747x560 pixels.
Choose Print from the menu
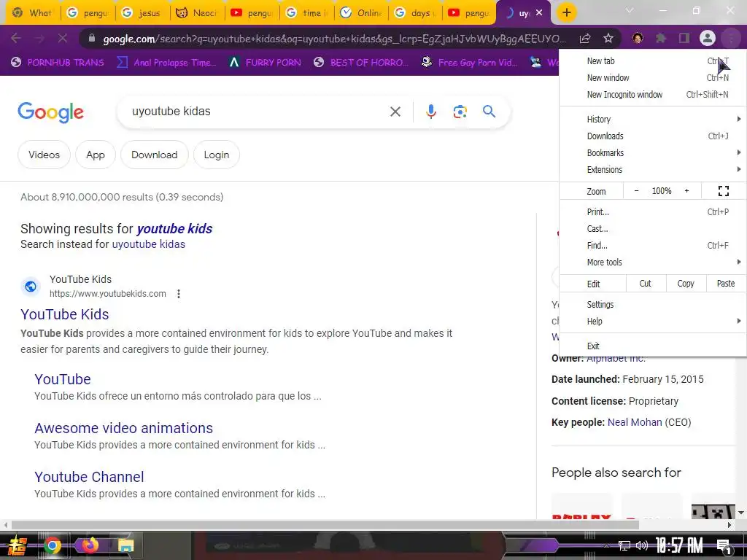(653, 212)
